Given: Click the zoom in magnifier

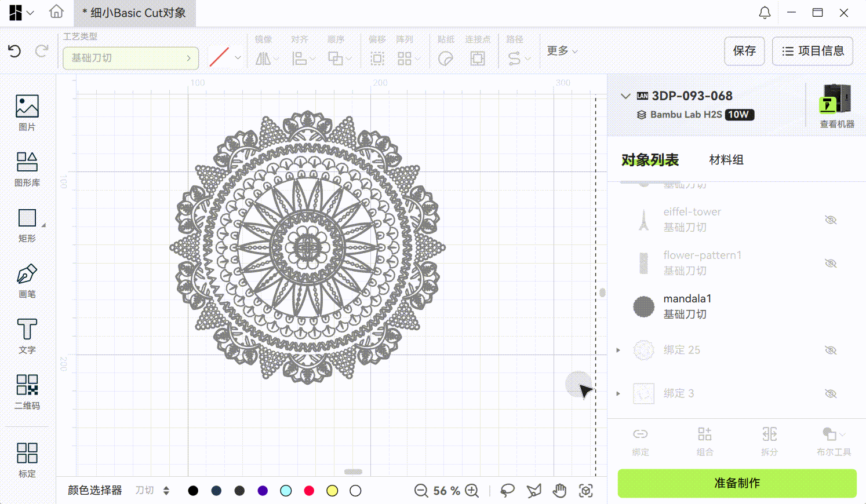Looking at the screenshot, I should click(472, 491).
